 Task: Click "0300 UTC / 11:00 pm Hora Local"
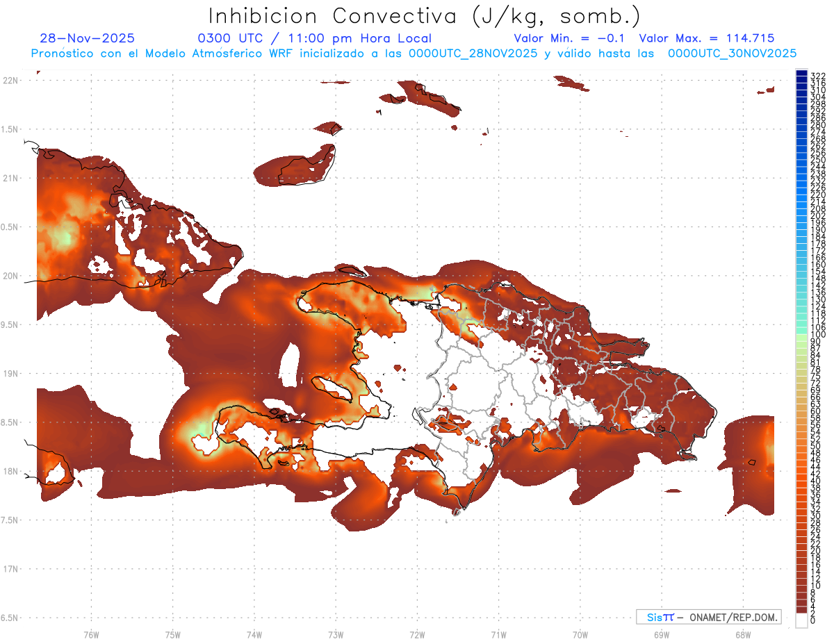pos(314,39)
